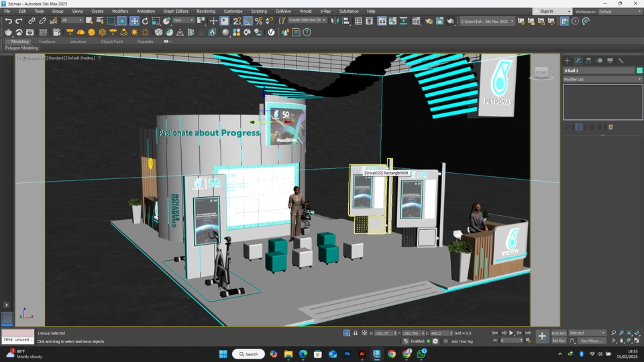Click the V-Ray dome light icon
The height and width of the screenshot is (362, 644).
tap(81, 32)
